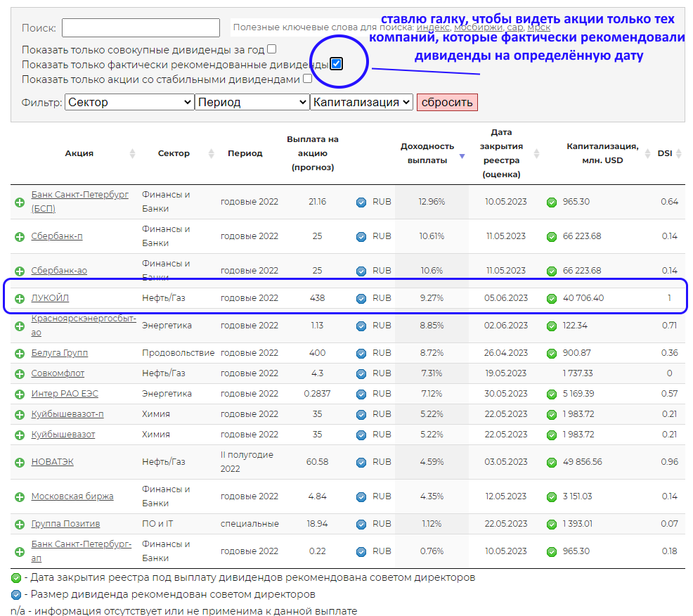The image size is (693, 616).
Task: Open the Период filter dropdown
Action: pos(252,102)
